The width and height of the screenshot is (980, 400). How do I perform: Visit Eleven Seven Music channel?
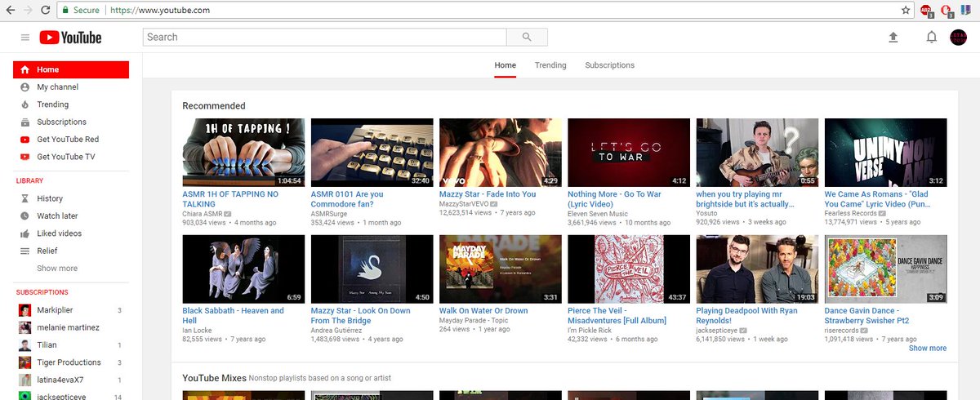click(x=598, y=213)
